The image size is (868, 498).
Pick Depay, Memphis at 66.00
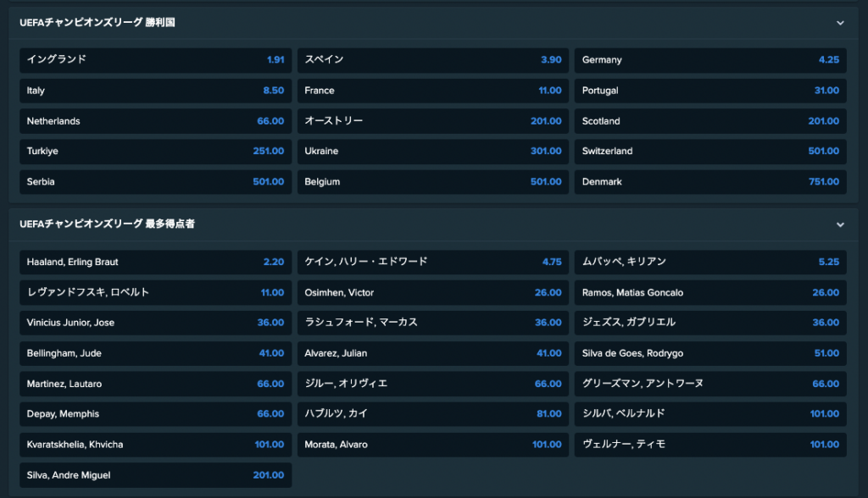pyautogui.click(x=156, y=414)
